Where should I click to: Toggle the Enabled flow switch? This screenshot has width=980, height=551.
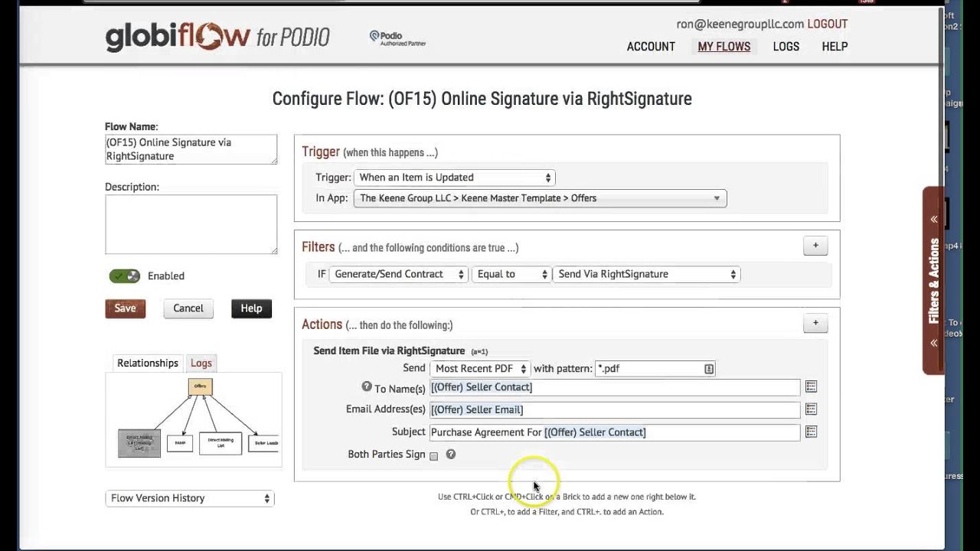[124, 276]
